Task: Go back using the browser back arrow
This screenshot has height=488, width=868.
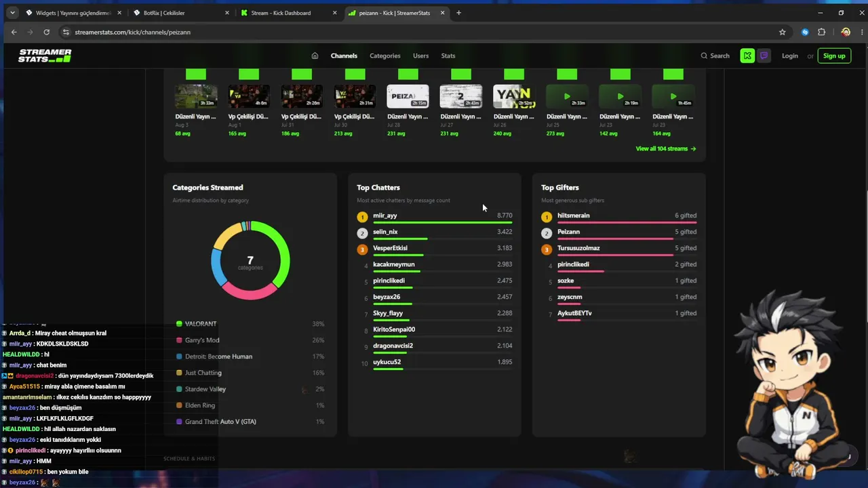Action: (14, 32)
